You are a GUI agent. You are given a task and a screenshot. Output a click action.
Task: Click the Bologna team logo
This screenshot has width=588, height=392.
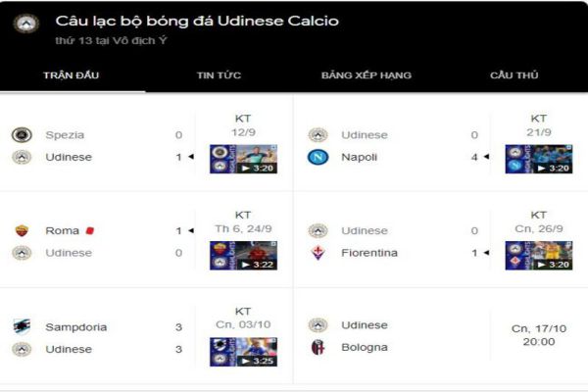[x=318, y=348]
